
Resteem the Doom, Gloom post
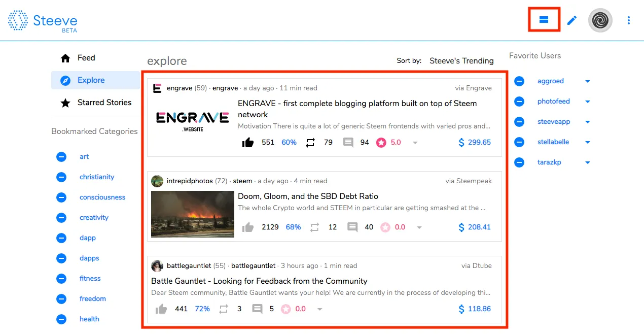(314, 227)
